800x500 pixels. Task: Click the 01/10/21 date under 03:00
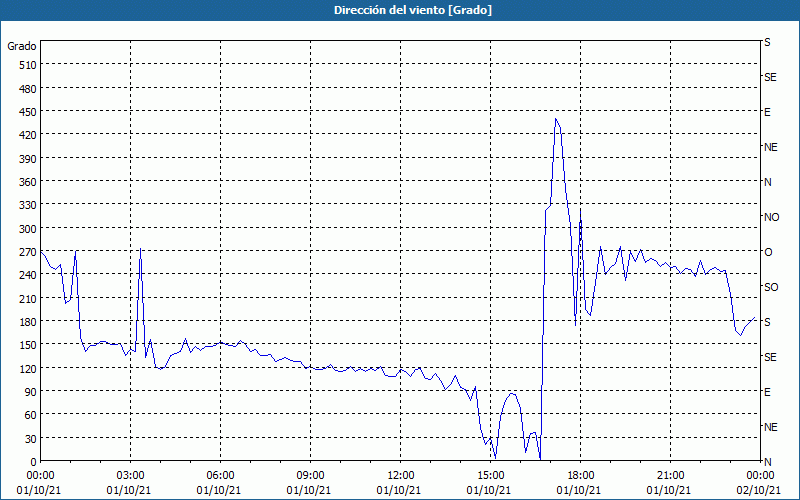(129, 490)
